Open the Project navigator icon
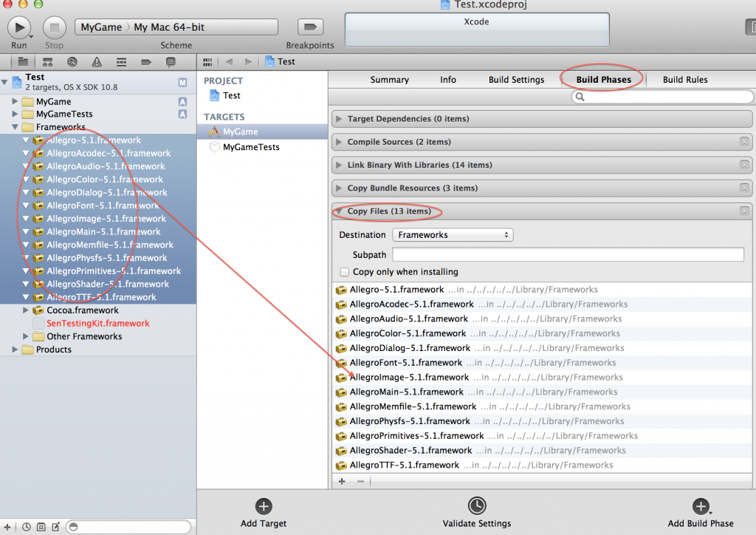The width and height of the screenshot is (756, 535). (x=24, y=62)
